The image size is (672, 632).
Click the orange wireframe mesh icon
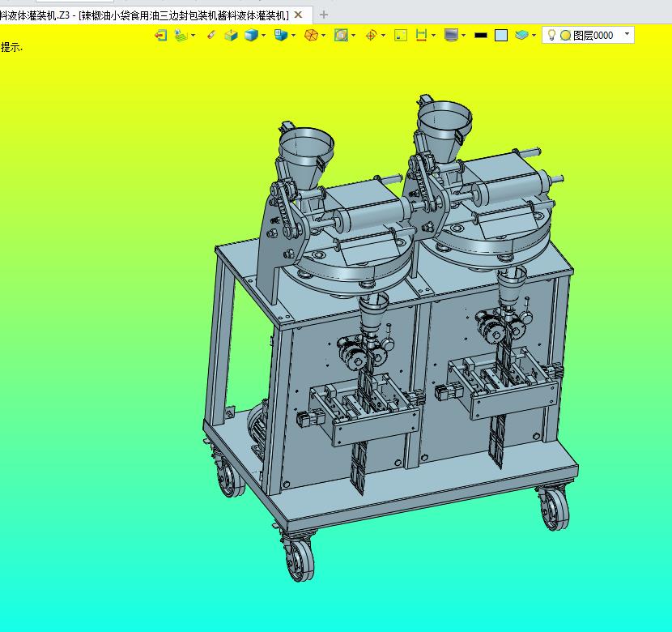(x=311, y=35)
